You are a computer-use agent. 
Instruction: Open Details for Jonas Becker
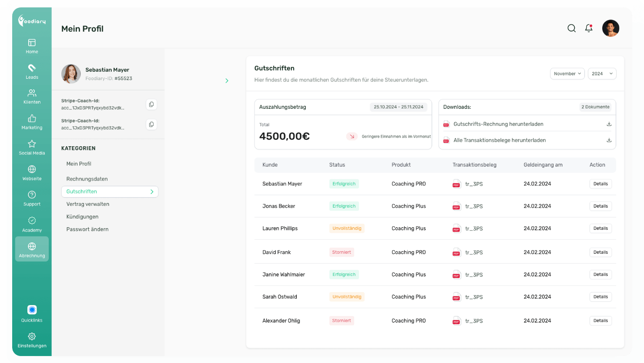tap(600, 206)
